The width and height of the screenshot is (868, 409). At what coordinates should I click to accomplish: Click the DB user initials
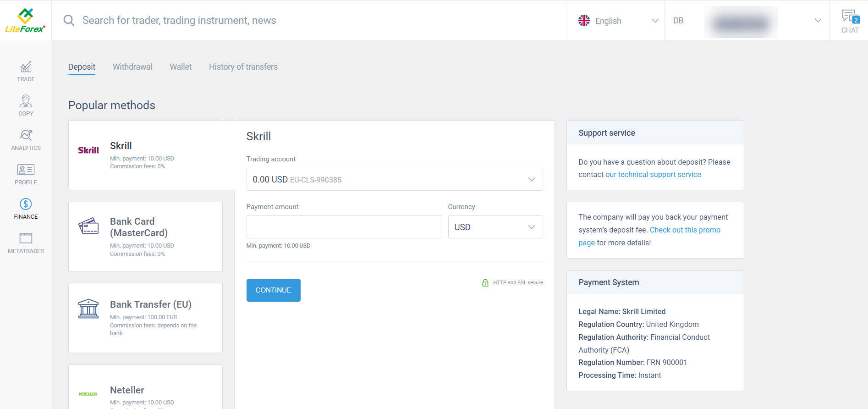point(678,21)
